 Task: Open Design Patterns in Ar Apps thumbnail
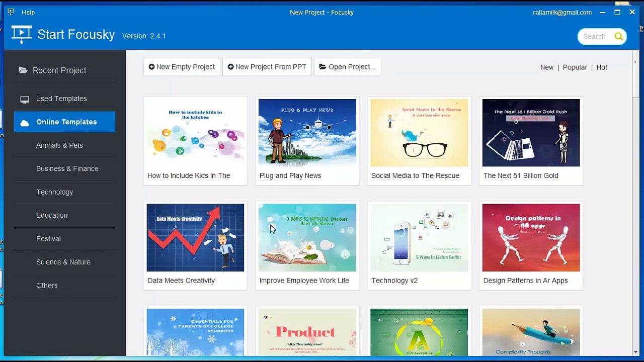[x=531, y=238]
